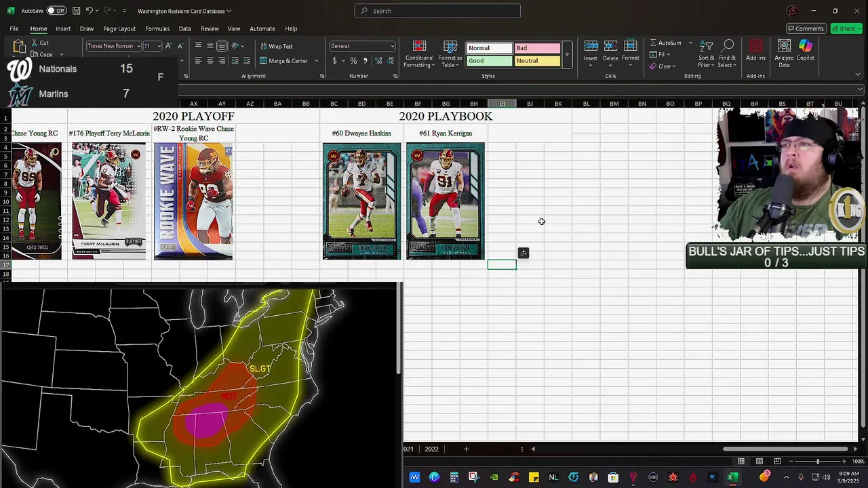This screenshot has height=488, width=868.
Task: Switch to the Data tab
Action: [x=184, y=28]
